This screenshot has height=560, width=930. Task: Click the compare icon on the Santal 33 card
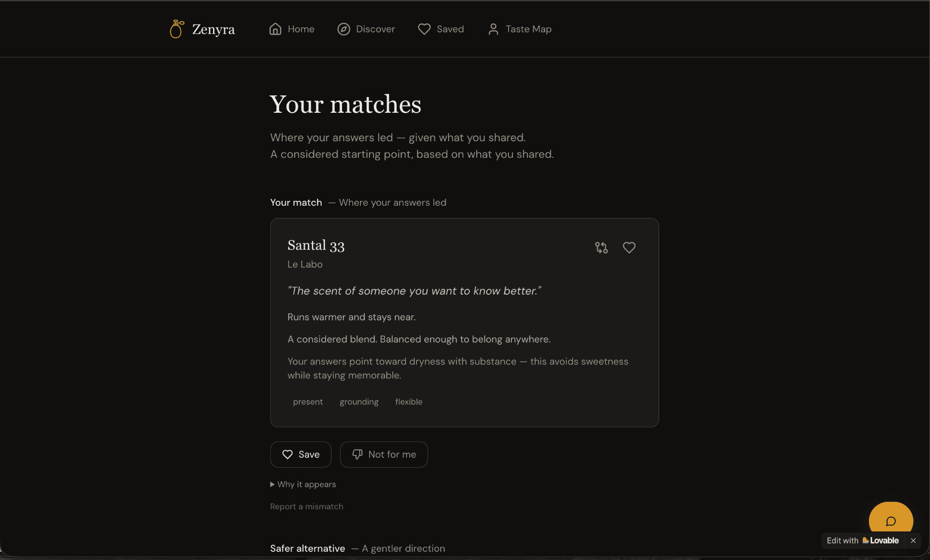click(601, 247)
